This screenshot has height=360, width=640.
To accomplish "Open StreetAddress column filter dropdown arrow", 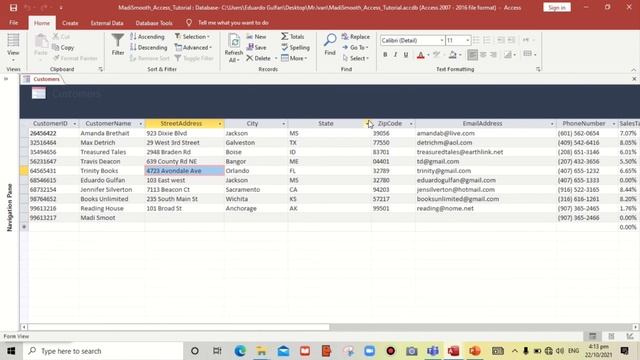I will tap(220, 124).
